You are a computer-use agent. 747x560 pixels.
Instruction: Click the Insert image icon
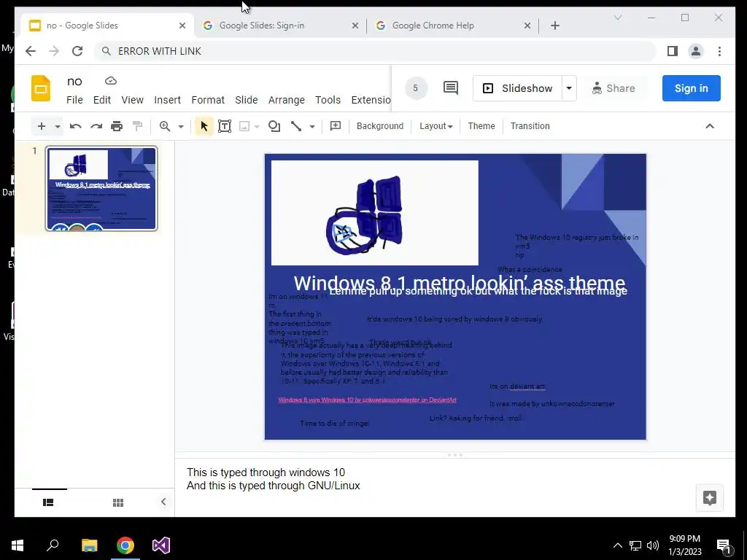tap(244, 126)
